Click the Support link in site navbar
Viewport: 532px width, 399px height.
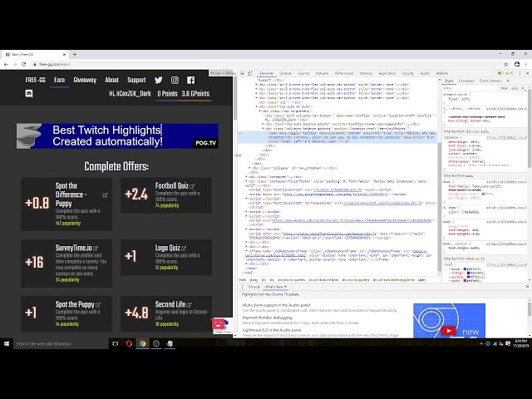click(x=136, y=81)
